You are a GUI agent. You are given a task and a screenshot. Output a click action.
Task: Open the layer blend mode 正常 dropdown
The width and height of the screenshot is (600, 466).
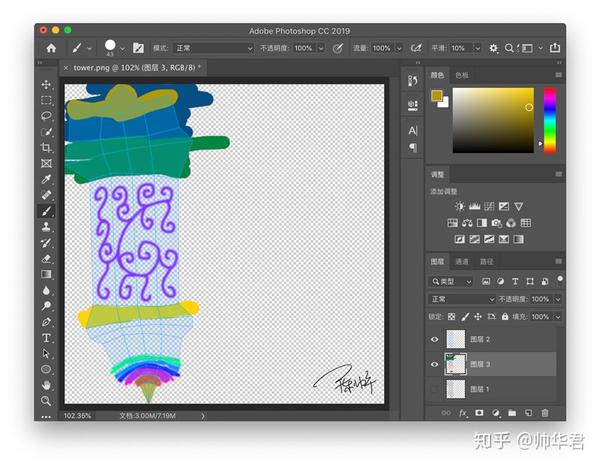461,299
